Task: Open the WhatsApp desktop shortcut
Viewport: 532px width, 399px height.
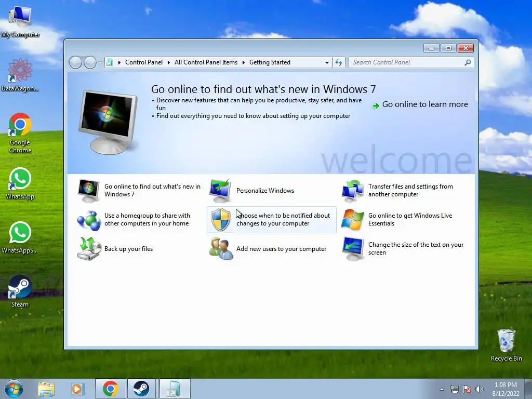Action: coord(20,183)
